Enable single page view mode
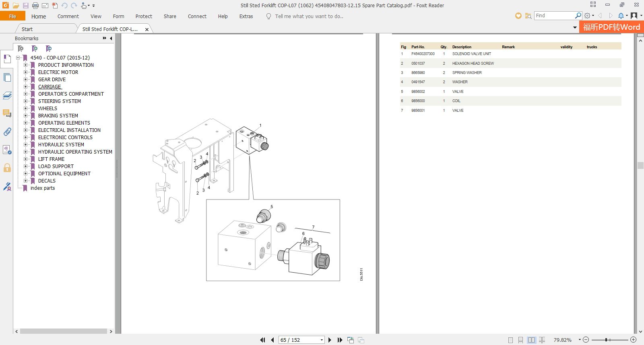644x345 pixels. pos(510,340)
